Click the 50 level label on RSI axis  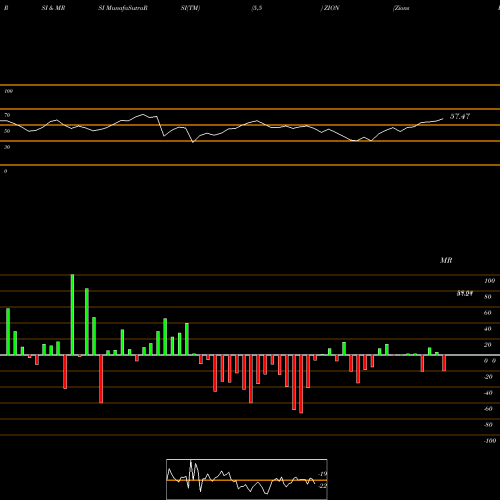pos(7,131)
